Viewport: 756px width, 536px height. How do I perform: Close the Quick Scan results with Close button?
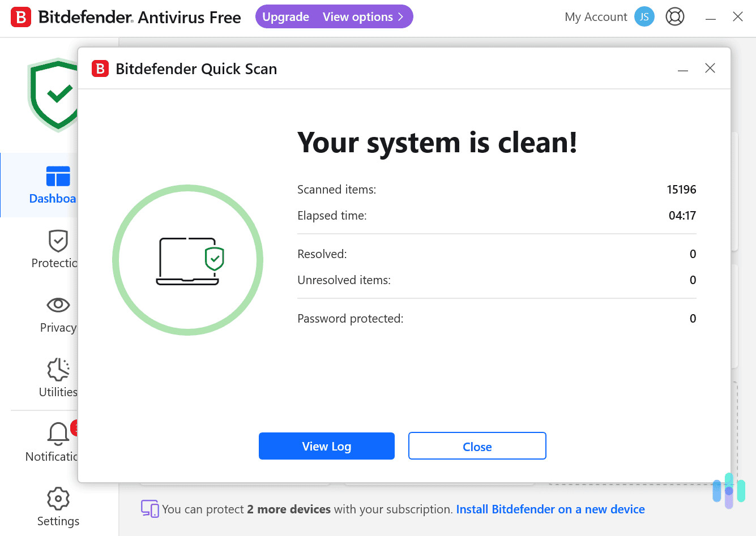pyautogui.click(x=477, y=446)
